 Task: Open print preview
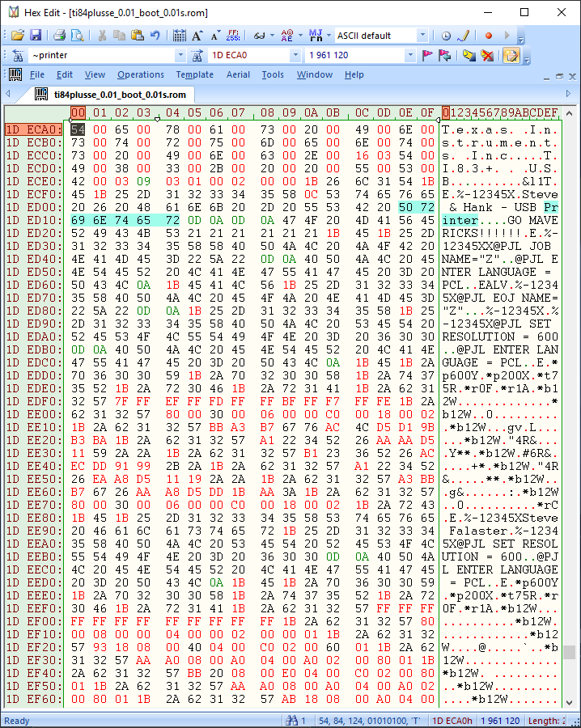coord(77,36)
